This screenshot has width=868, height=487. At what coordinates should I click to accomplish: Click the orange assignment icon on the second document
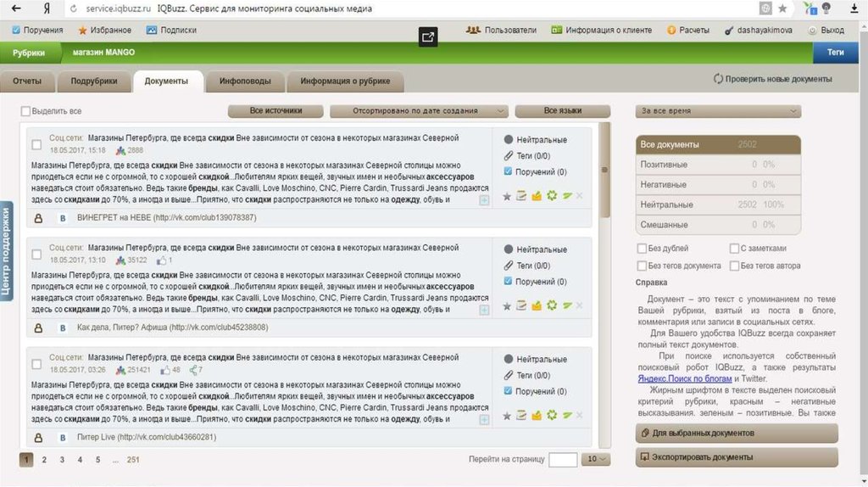pyautogui.click(x=537, y=306)
